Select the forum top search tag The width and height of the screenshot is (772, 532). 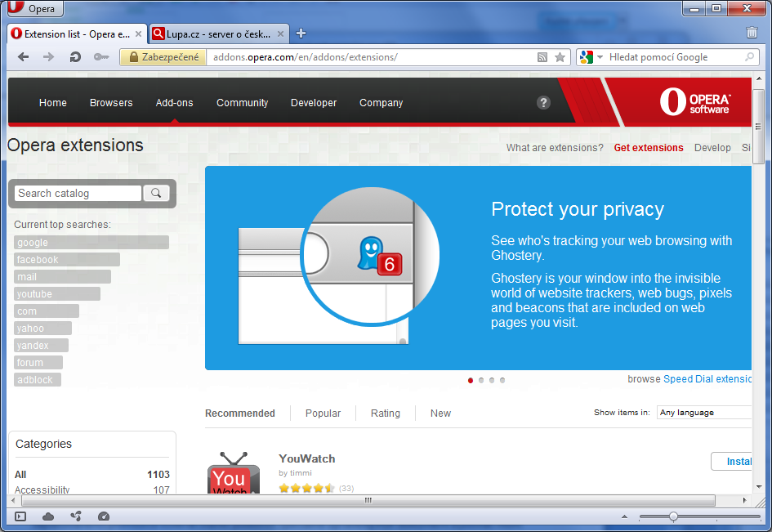38,363
